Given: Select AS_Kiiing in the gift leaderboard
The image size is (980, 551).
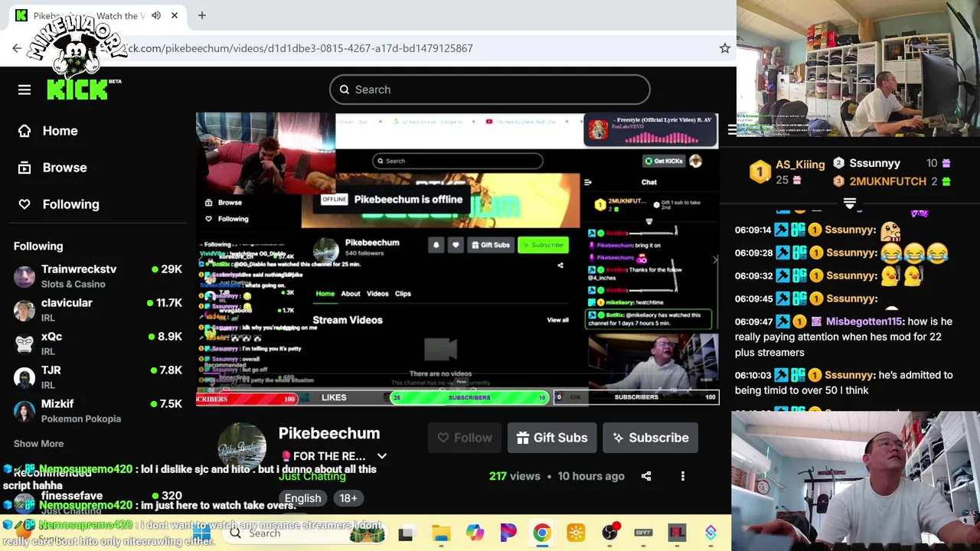Looking at the screenshot, I should pyautogui.click(x=800, y=165).
